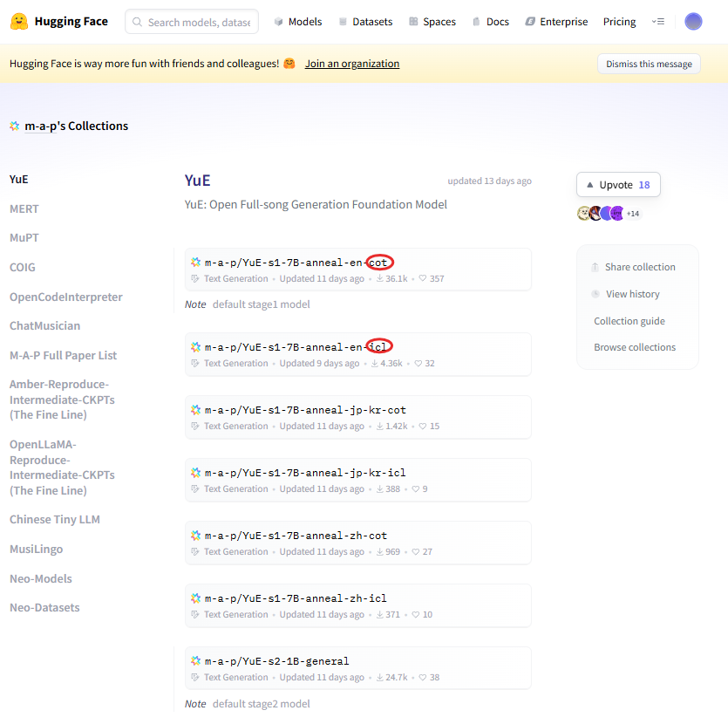Go to the Pricing page
The height and width of the screenshot is (724, 728).
click(619, 22)
